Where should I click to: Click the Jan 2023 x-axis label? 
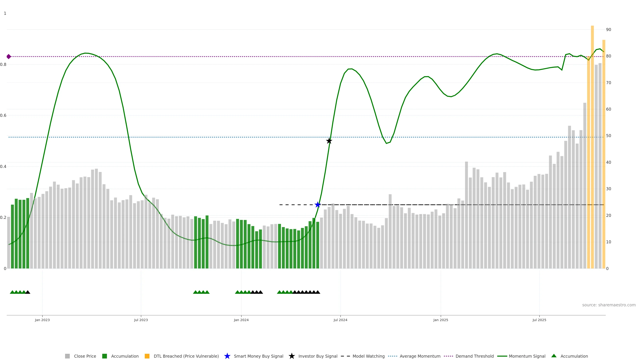click(x=42, y=320)
